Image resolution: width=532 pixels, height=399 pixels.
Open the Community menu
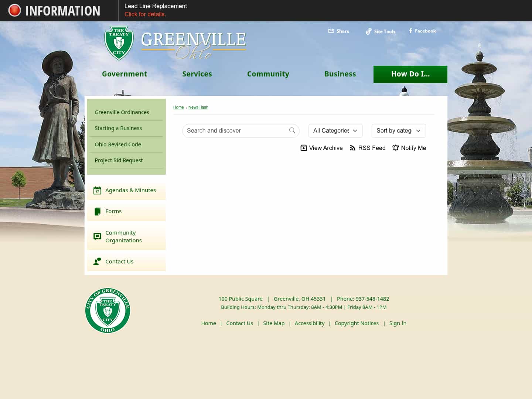pyautogui.click(x=268, y=74)
